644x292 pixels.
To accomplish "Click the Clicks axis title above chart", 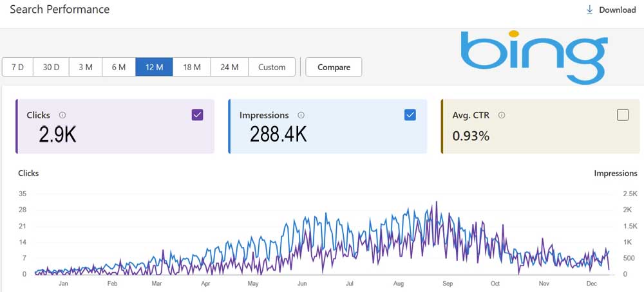I will (28, 173).
